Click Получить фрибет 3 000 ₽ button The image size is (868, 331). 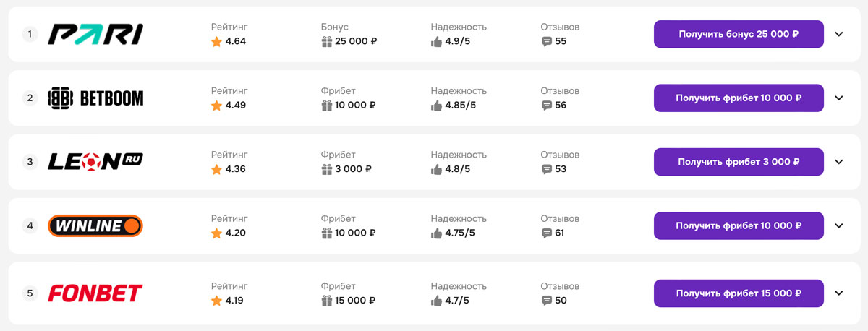click(739, 162)
